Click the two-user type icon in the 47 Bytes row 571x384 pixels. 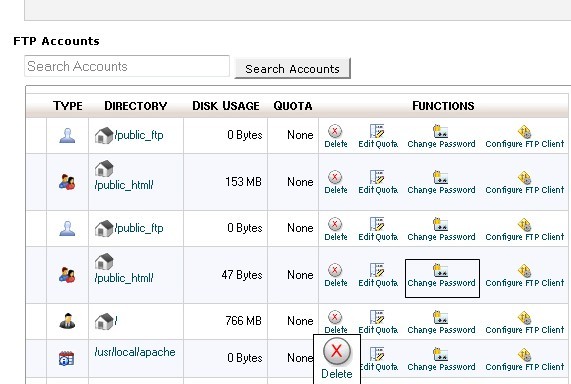pyautogui.click(x=67, y=275)
